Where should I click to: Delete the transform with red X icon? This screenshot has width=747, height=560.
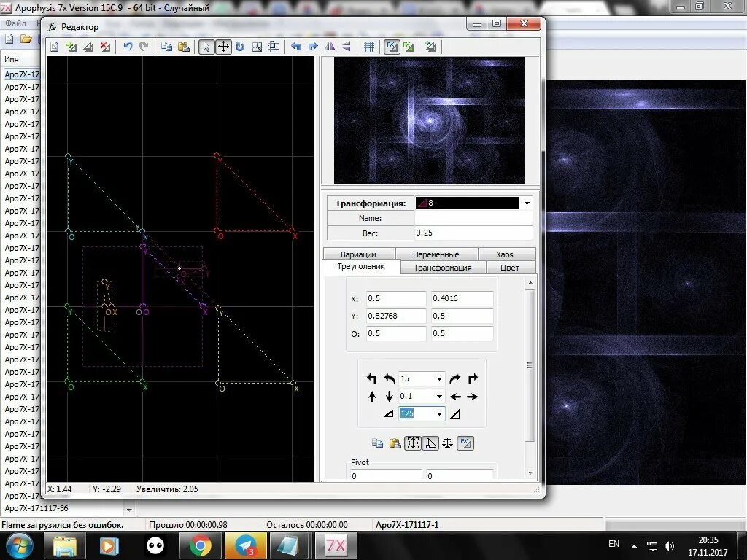pos(105,47)
